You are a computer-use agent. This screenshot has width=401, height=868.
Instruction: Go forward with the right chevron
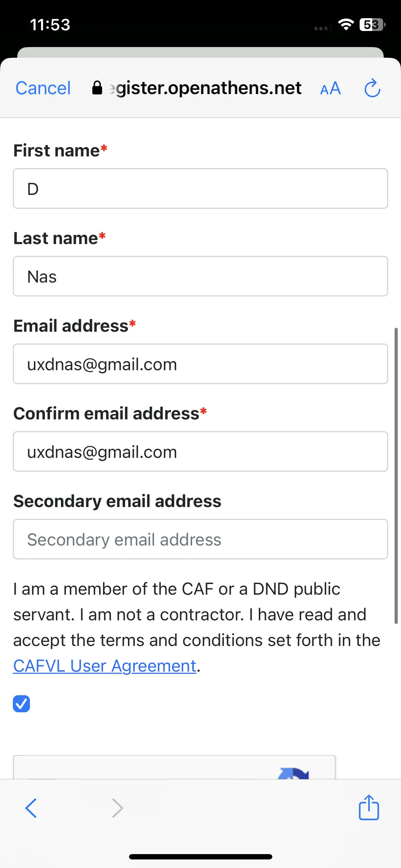click(117, 808)
